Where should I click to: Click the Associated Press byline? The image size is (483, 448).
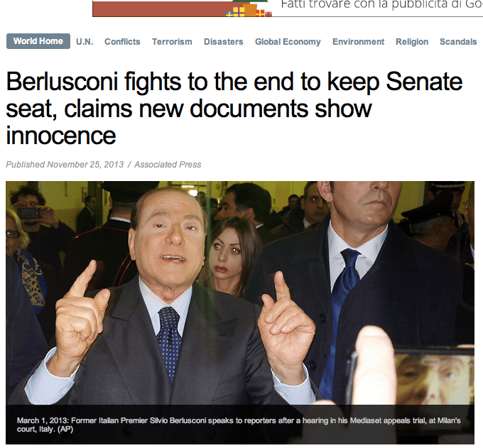(x=168, y=165)
